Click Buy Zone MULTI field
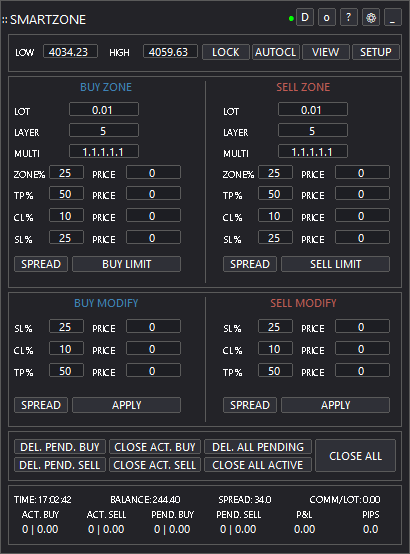 tap(104, 152)
